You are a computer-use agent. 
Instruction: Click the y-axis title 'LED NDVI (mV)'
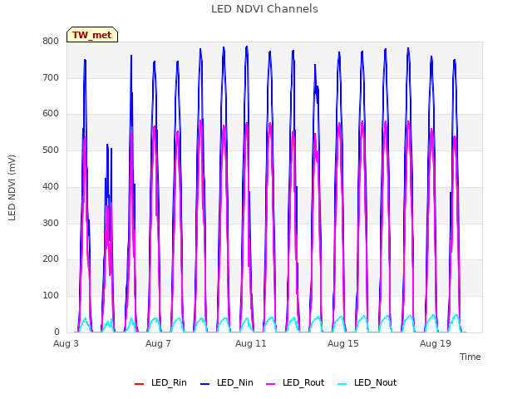tap(12, 188)
